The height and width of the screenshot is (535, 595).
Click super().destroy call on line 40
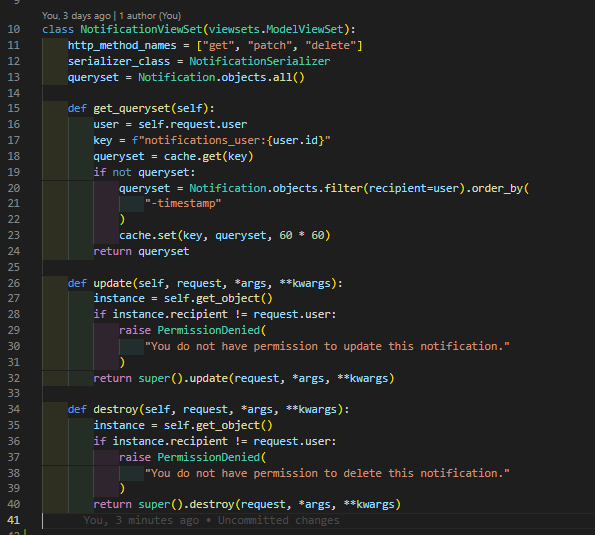[186, 504]
